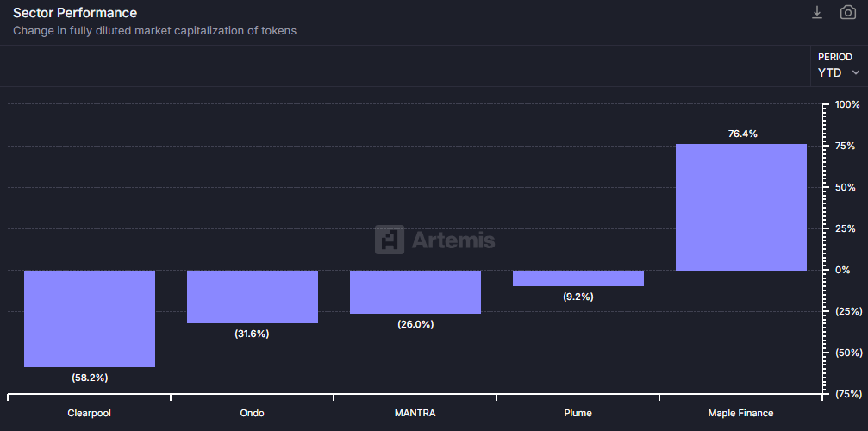This screenshot has width=868, height=431.
Task: Click the Clearpool x-axis label
Action: [90, 413]
